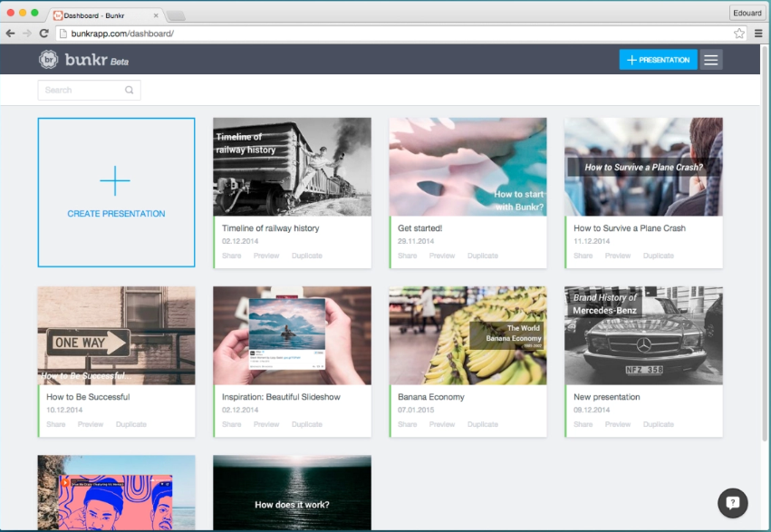Share the Timeline of railway history presentation
This screenshot has width=771, height=532.
(x=231, y=256)
